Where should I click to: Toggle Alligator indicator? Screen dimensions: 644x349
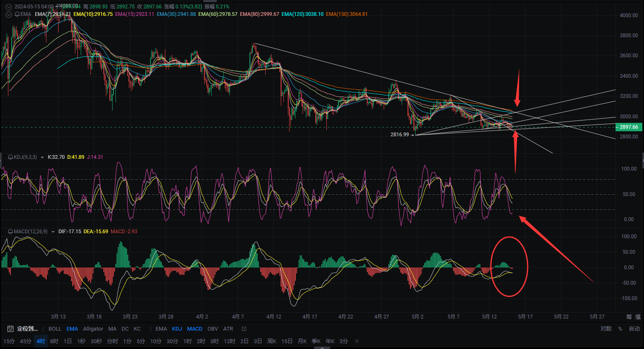coord(93,329)
